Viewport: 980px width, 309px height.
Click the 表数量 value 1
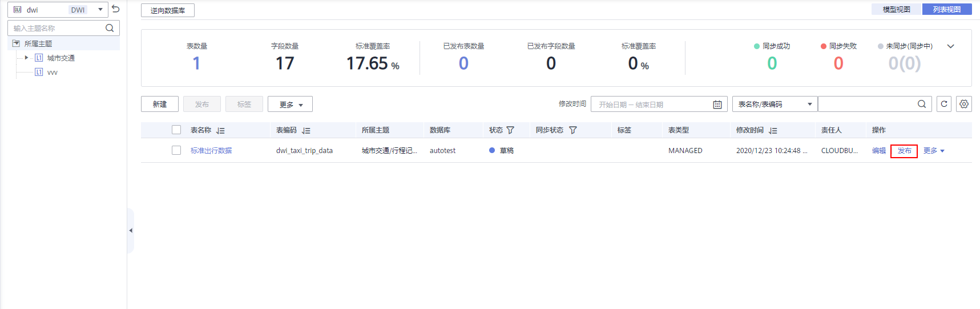tap(196, 63)
